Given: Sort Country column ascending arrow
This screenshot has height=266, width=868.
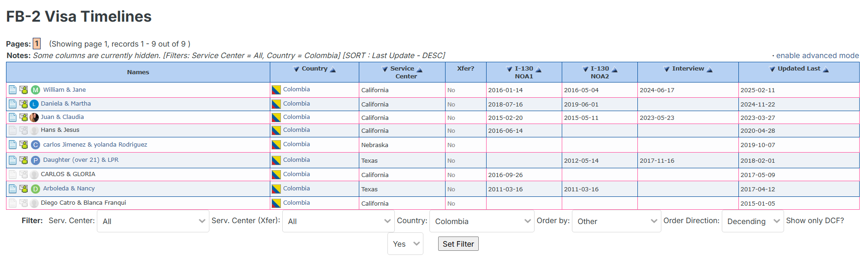Looking at the screenshot, I should (x=333, y=70).
